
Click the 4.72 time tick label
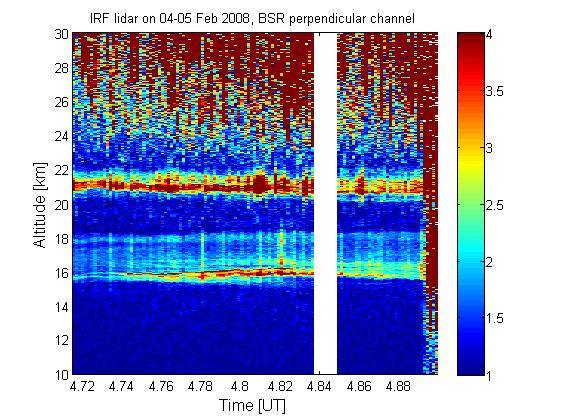coord(82,386)
